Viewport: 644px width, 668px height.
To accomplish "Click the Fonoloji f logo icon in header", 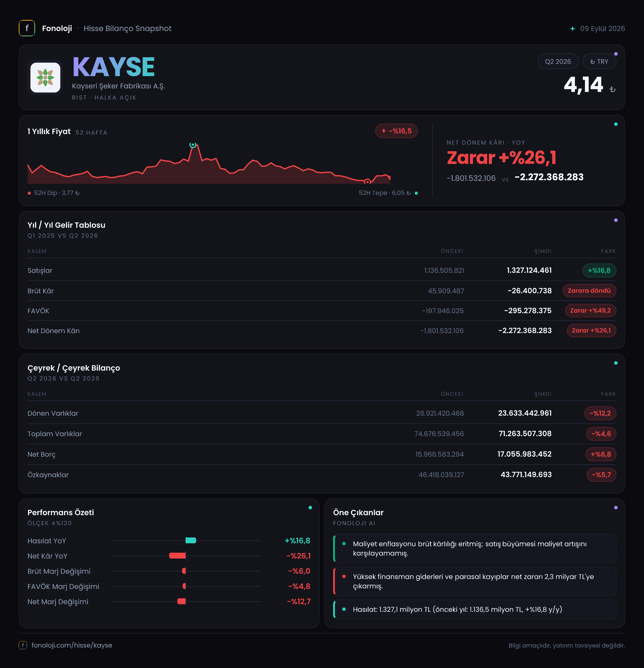I will [27, 28].
